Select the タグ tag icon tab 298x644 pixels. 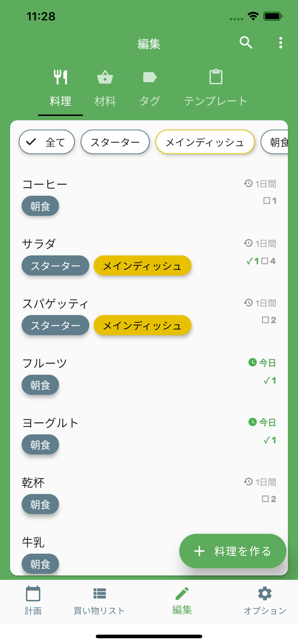pos(150,87)
